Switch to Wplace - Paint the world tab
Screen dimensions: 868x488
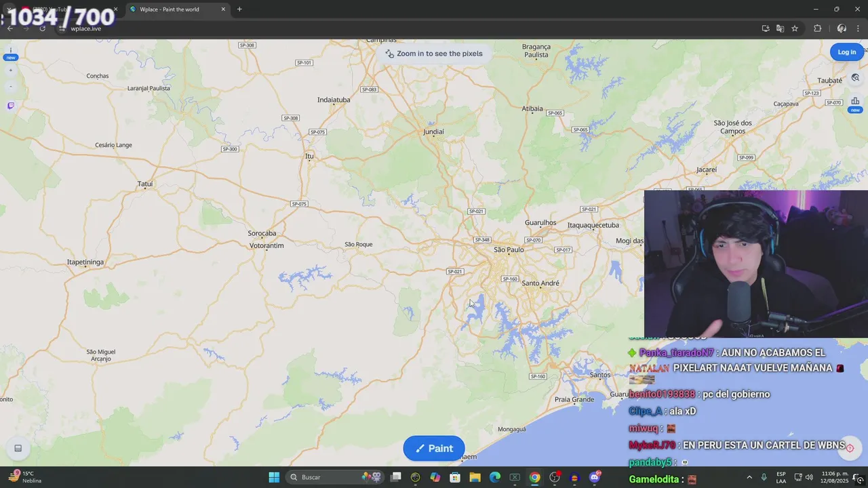tap(176, 9)
